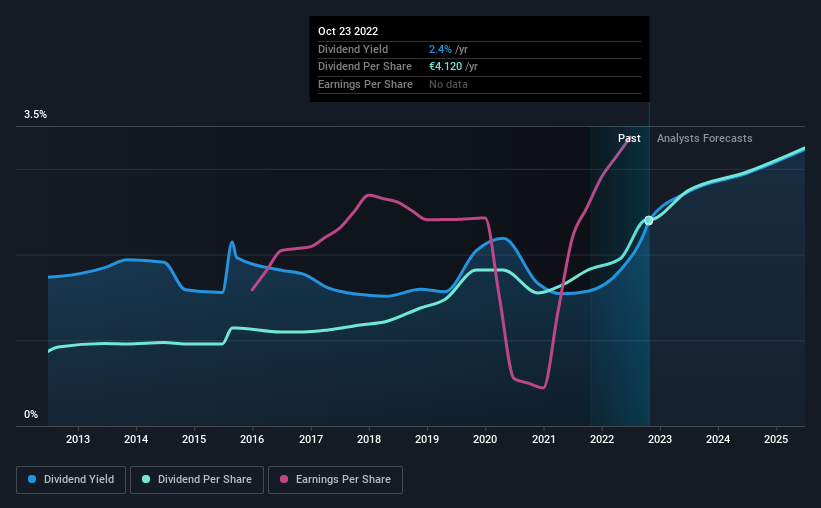This screenshot has height=508, width=821.
Task: Select the 2016 x-axis label
Action: 252,439
